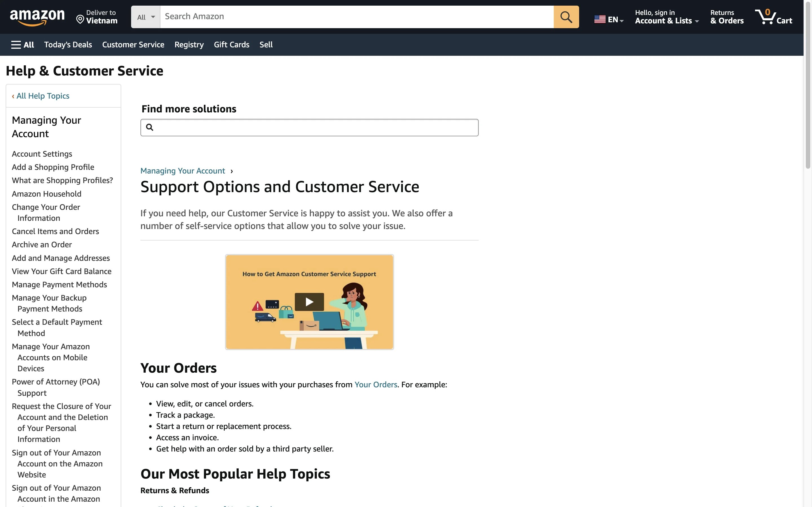Open the shopping cart icon
This screenshot has width=812, height=507.
765,17
